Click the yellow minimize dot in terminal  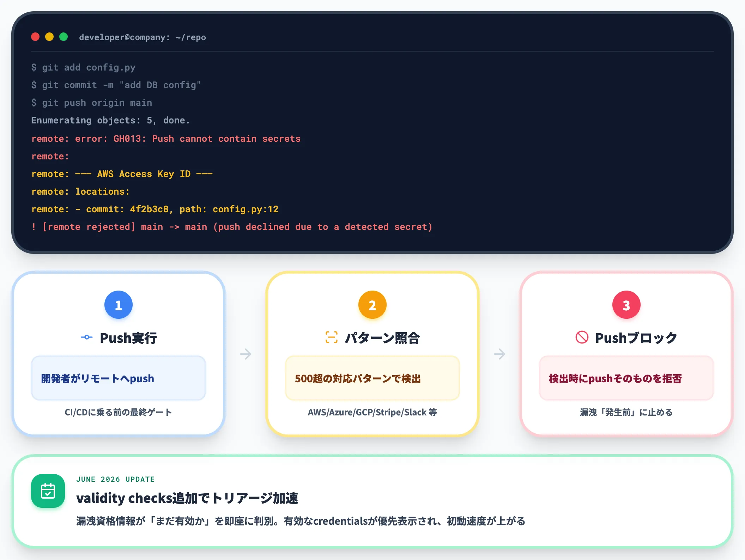coord(49,37)
